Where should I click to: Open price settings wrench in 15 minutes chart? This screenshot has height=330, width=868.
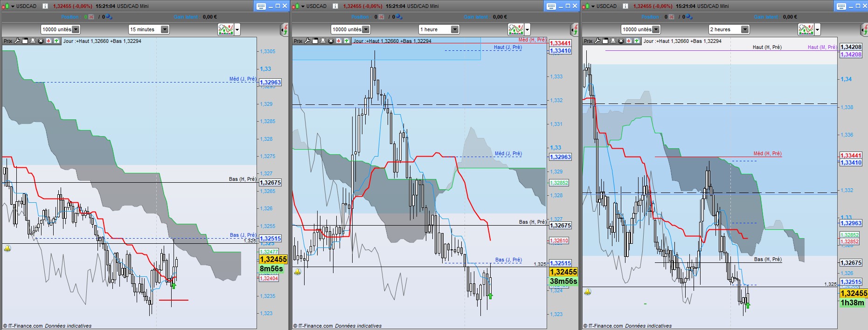[17, 41]
